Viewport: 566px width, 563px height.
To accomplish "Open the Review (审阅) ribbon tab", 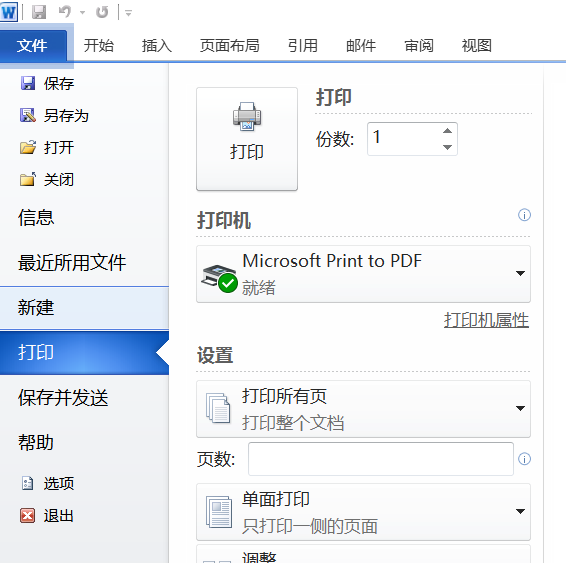I will point(419,45).
